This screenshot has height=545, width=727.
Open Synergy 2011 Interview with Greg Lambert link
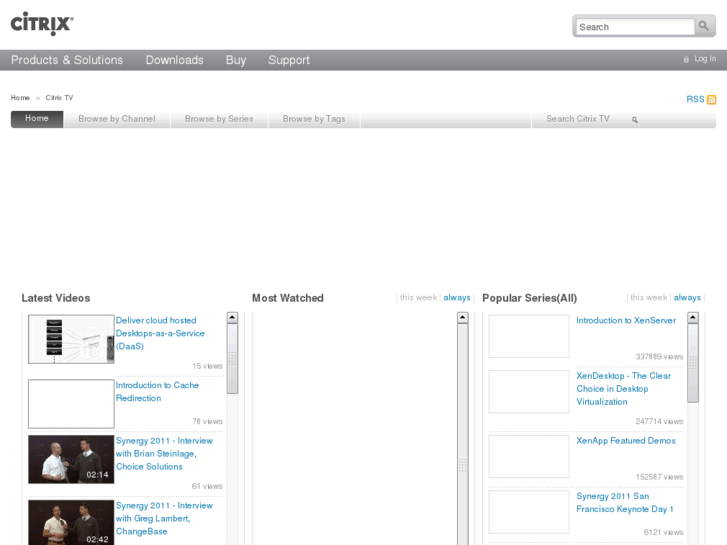[164, 519]
